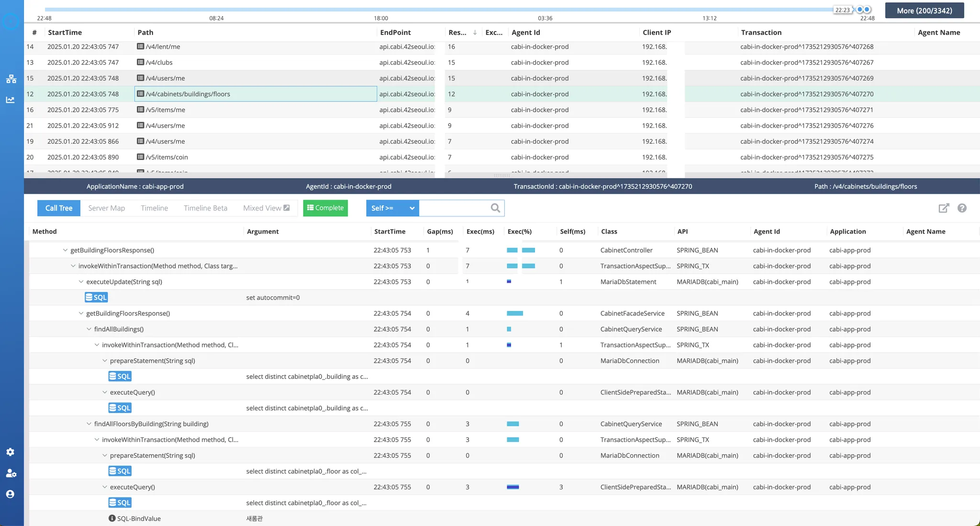Viewport: 980px width, 526px height.
Task: Open the Self >= filter dropdown
Action: coord(392,208)
